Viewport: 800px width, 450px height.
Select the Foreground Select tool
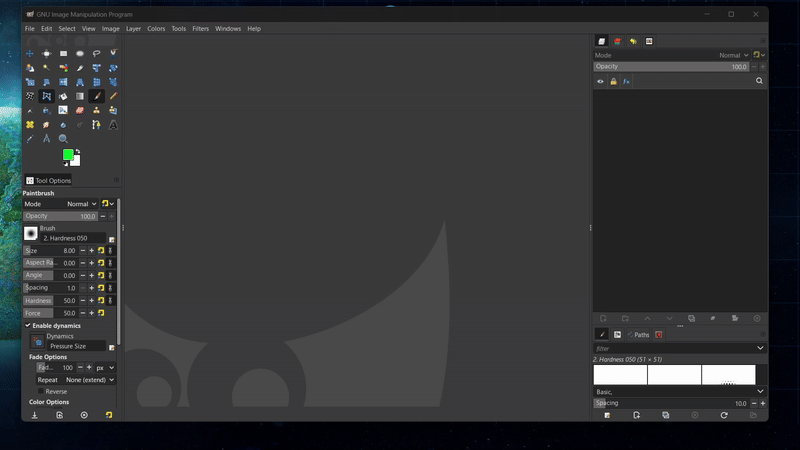click(x=30, y=68)
